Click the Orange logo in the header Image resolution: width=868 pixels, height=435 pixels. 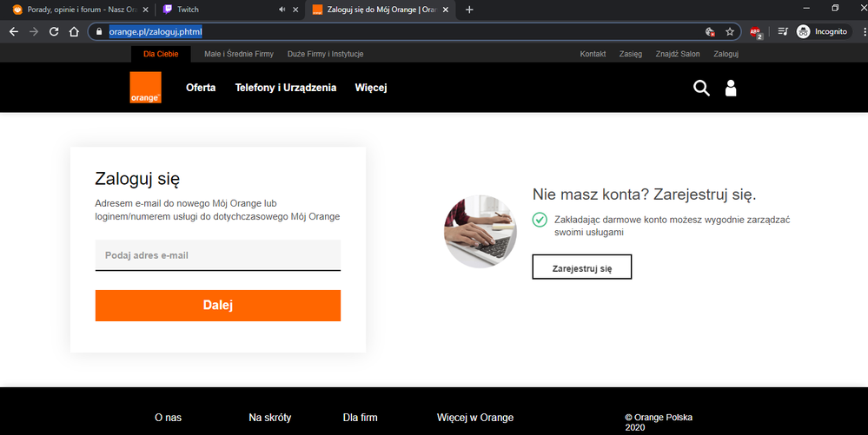(145, 88)
